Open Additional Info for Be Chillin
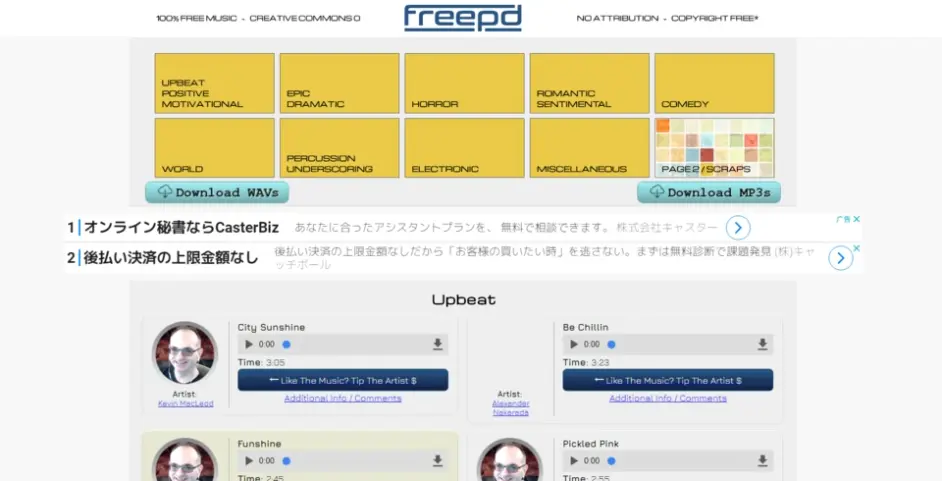942x481 pixels. (x=667, y=398)
